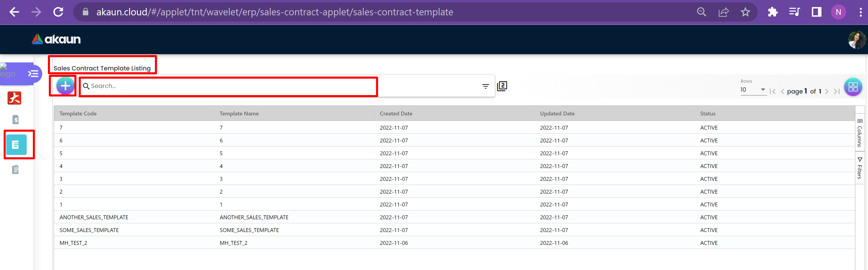This screenshot has width=868, height=270.
Task: Sort by Created Date column header
Action: (396, 114)
